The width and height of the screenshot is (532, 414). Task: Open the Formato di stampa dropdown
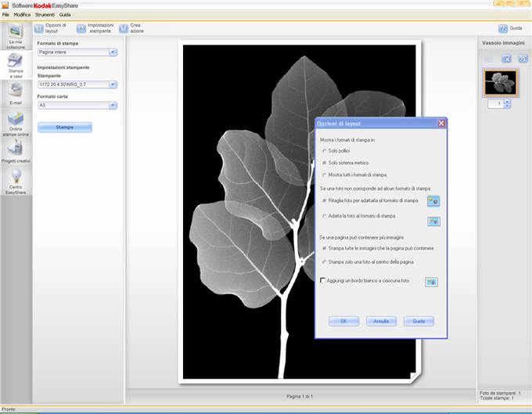pos(113,52)
